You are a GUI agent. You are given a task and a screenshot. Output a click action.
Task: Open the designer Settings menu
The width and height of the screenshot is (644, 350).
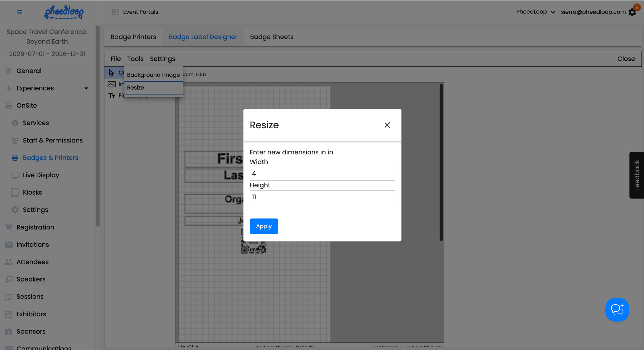pos(163,59)
